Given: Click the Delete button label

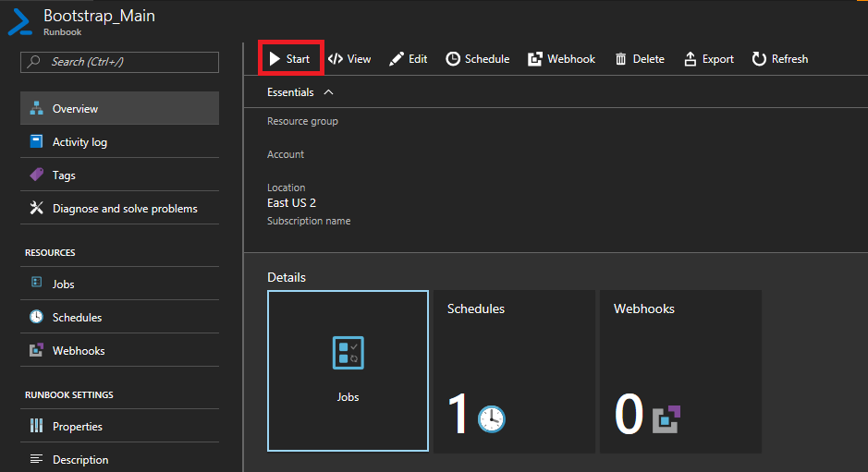Looking at the screenshot, I should pyautogui.click(x=648, y=59).
